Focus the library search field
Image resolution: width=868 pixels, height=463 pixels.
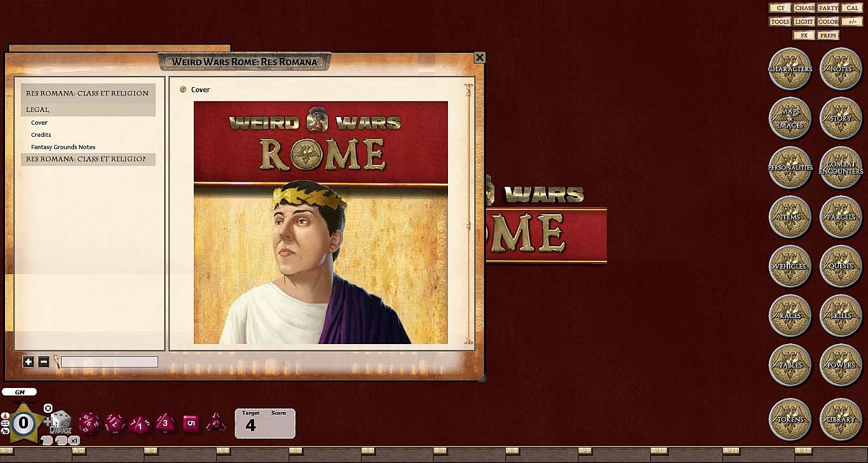[x=109, y=361]
